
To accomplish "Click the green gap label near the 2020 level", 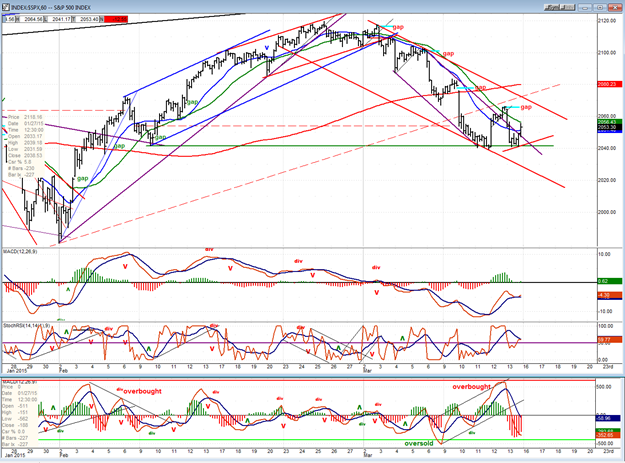I will (83, 178).
